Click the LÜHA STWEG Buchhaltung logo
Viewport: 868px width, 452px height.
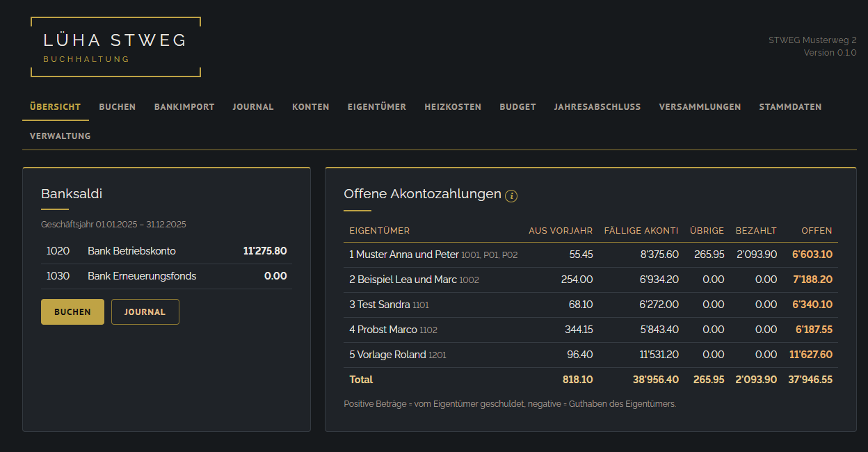click(115, 47)
